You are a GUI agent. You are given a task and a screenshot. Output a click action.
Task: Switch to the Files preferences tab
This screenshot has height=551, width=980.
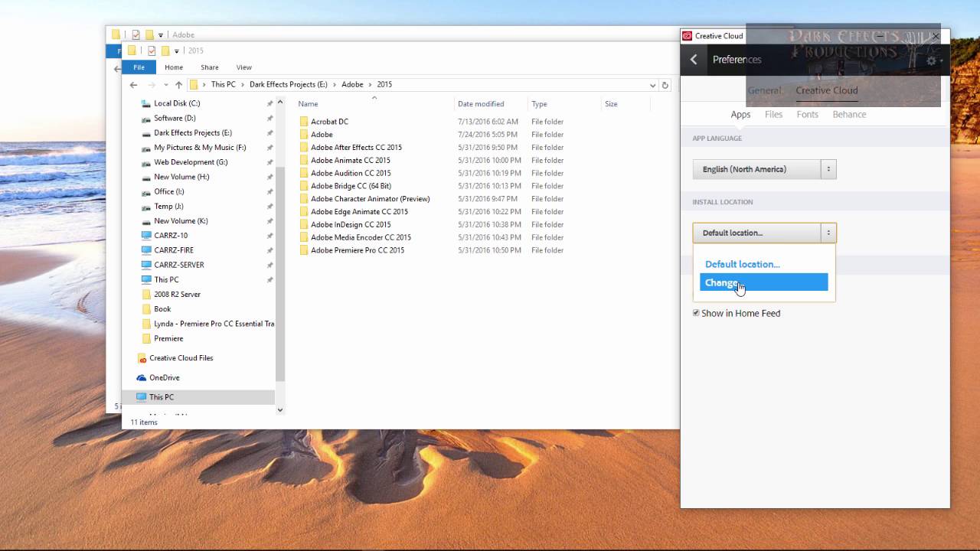coord(773,114)
